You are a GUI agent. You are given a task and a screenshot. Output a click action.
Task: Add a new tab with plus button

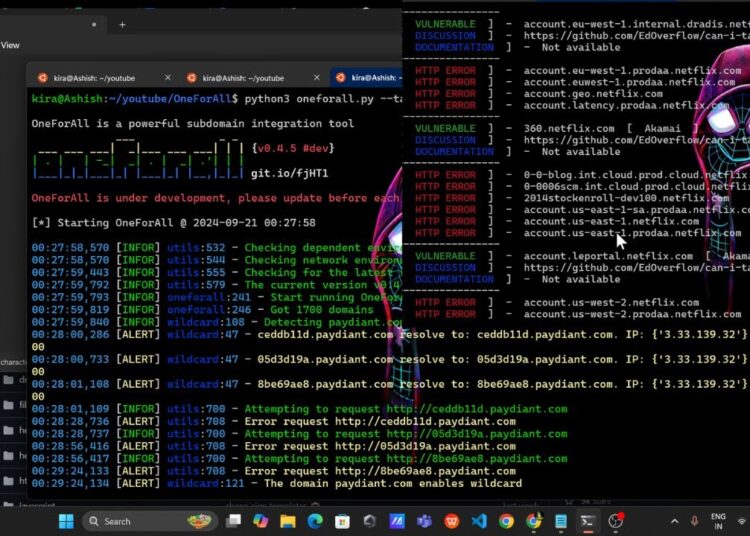point(122,24)
